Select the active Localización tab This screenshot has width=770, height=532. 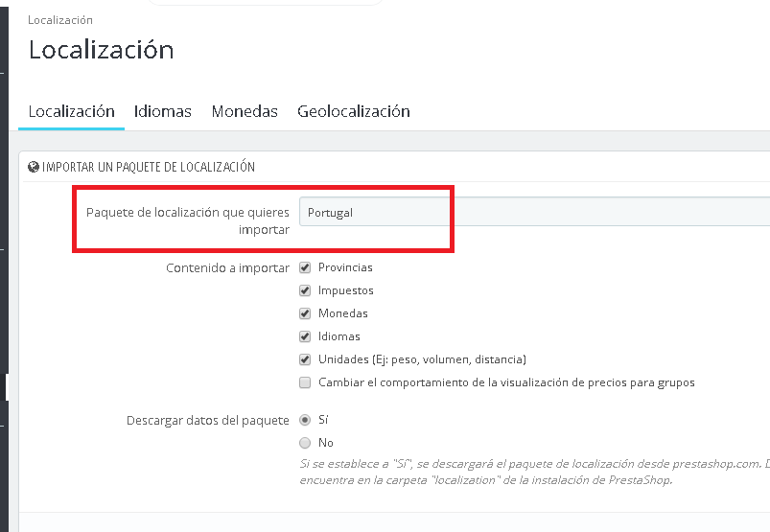coord(72,111)
